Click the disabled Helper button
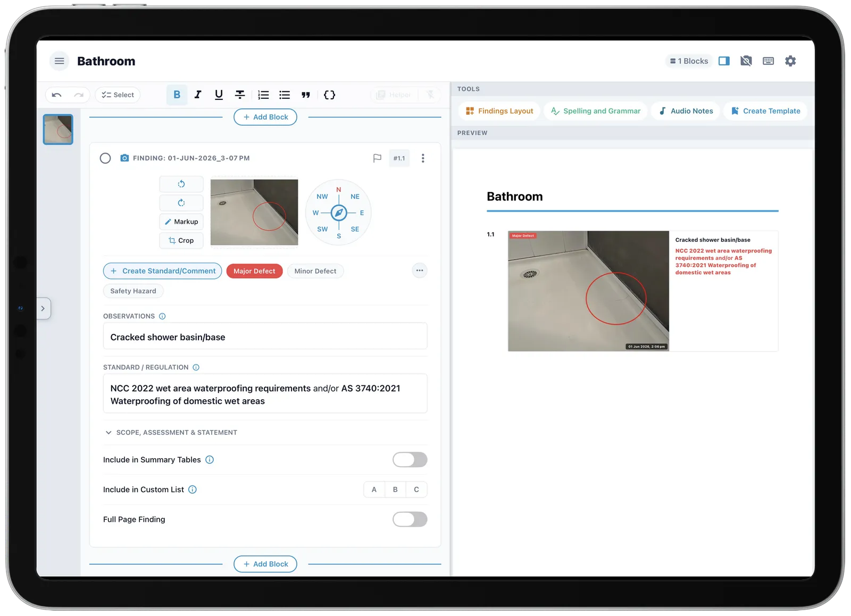851x616 pixels. pos(394,95)
